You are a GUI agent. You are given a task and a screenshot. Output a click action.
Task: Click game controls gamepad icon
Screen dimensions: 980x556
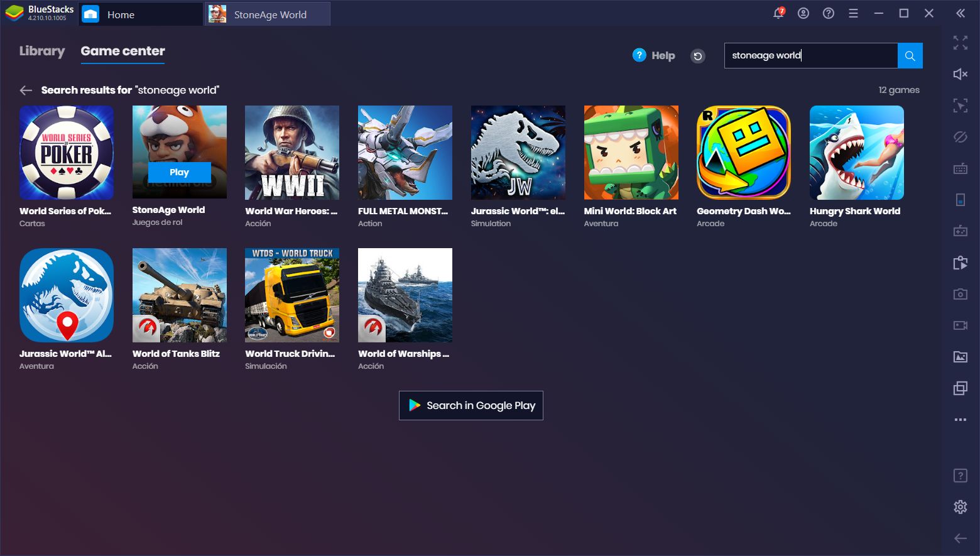tap(961, 231)
